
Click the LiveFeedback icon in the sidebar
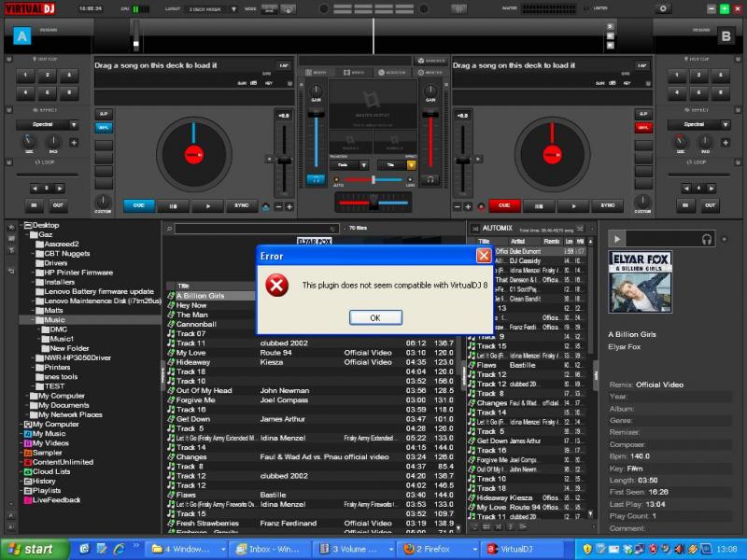[x=28, y=500]
